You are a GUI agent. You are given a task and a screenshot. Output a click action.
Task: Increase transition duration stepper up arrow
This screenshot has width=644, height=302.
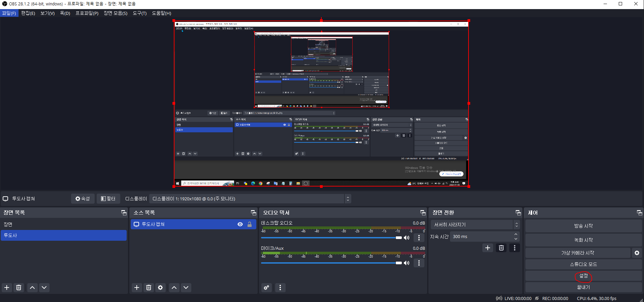click(516, 234)
